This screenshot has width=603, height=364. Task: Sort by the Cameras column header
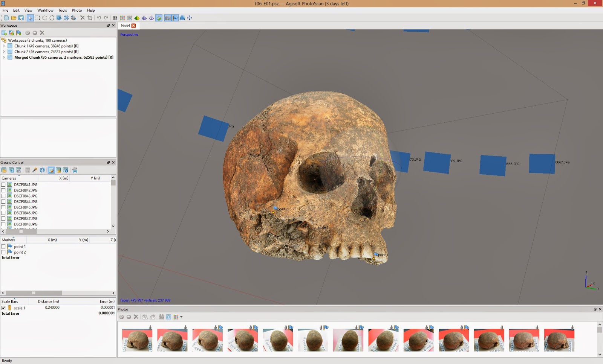(9, 178)
